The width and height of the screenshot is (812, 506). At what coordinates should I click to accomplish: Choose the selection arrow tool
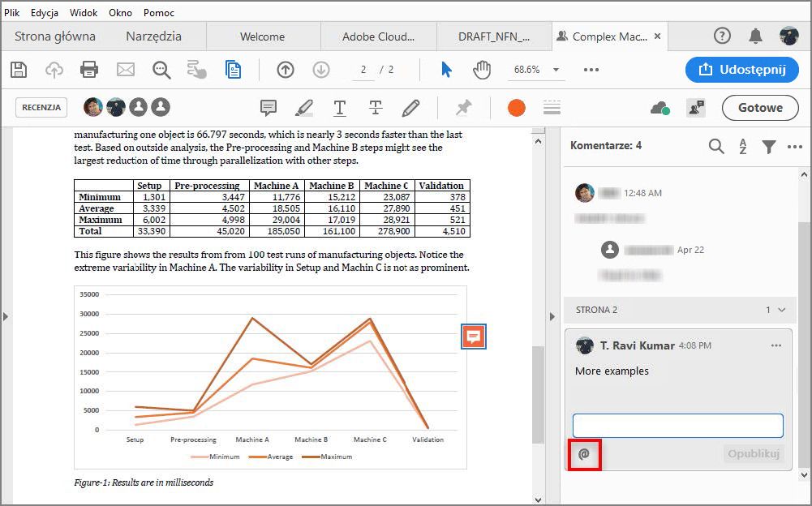446,70
